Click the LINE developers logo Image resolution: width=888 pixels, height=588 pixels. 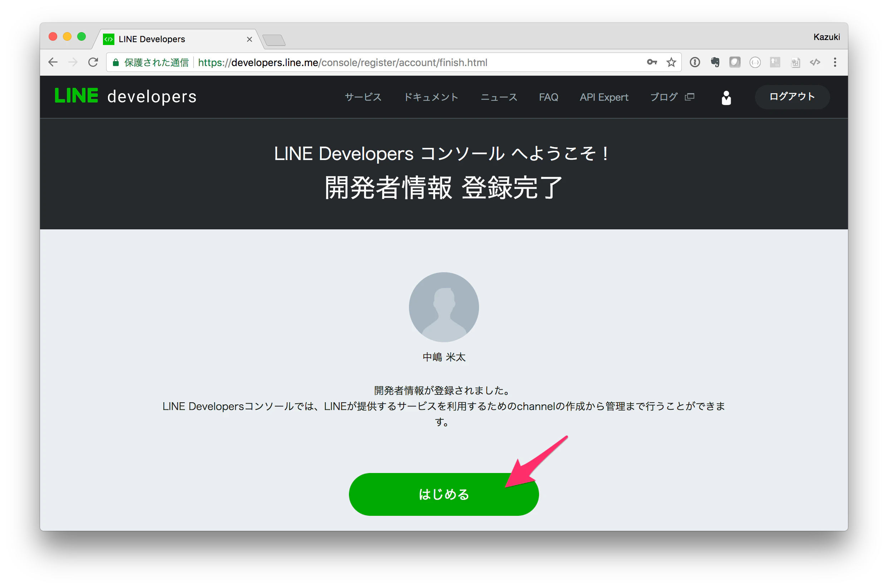126,96
